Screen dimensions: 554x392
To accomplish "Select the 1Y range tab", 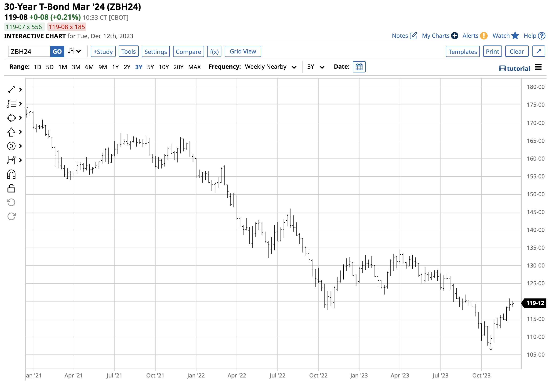I will tap(115, 67).
